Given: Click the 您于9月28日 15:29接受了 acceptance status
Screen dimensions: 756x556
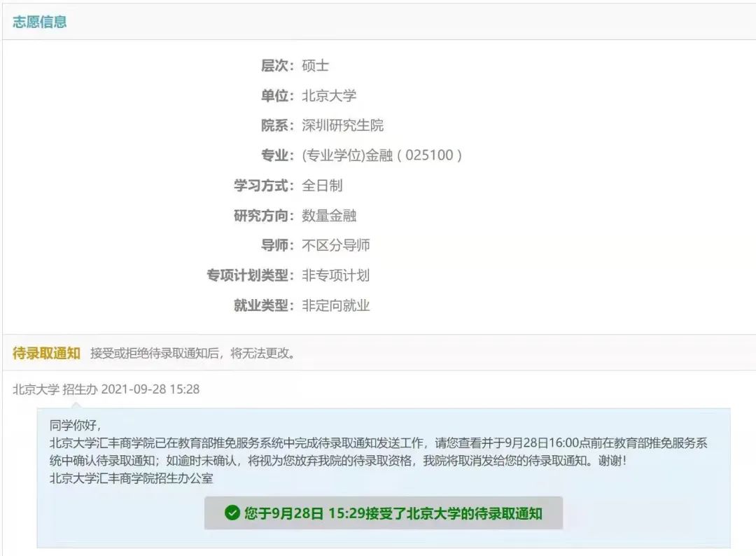Looking at the screenshot, I should pos(393,513).
